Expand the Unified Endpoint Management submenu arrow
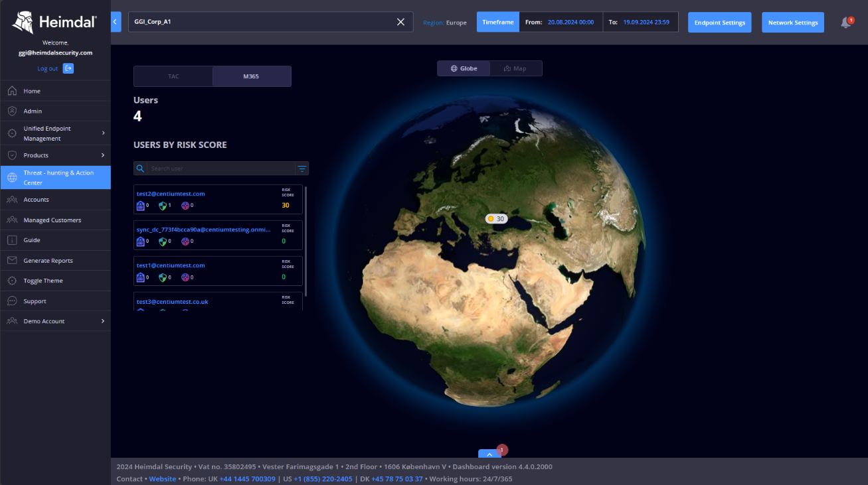This screenshot has height=485, width=868. (103, 133)
